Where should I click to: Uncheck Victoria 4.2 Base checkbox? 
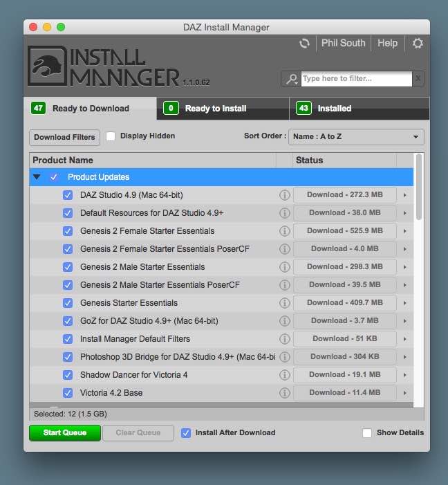pyautogui.click(x=68, y=392)
